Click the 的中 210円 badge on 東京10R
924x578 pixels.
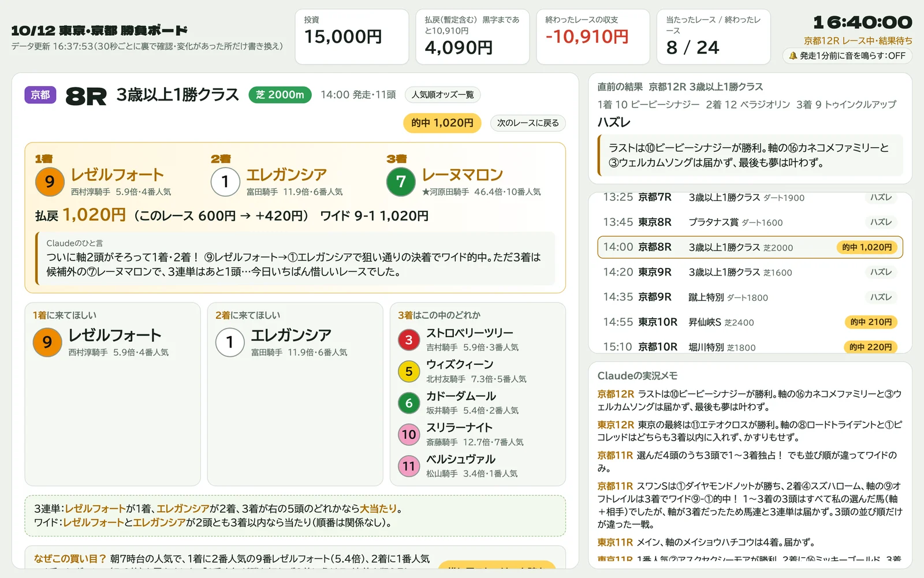pyautogui.click(x=871, y=322)
